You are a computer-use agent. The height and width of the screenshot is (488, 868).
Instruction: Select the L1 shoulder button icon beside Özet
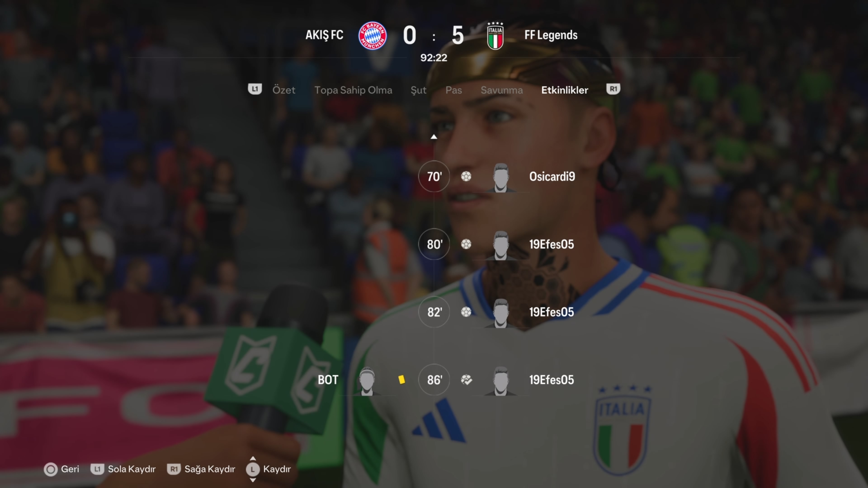pyautogui.click(x=255, y=89)
